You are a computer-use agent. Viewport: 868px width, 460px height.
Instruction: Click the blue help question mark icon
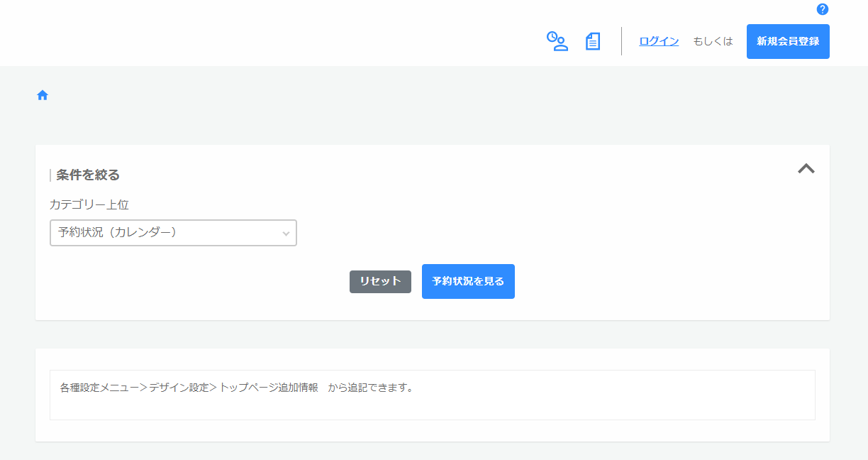[823, 9]
